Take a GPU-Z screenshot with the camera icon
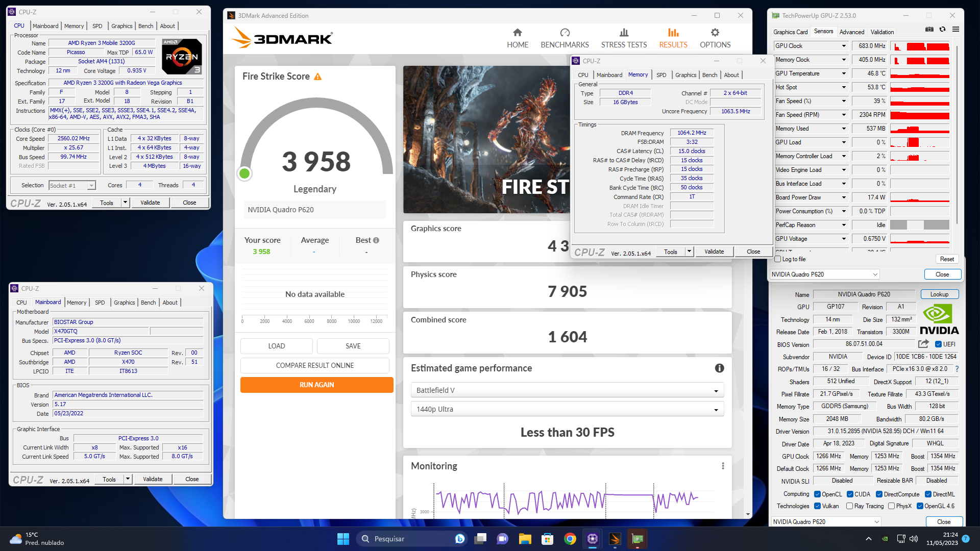The width and height of the screenshot is (980, 551). click(929, 30)
